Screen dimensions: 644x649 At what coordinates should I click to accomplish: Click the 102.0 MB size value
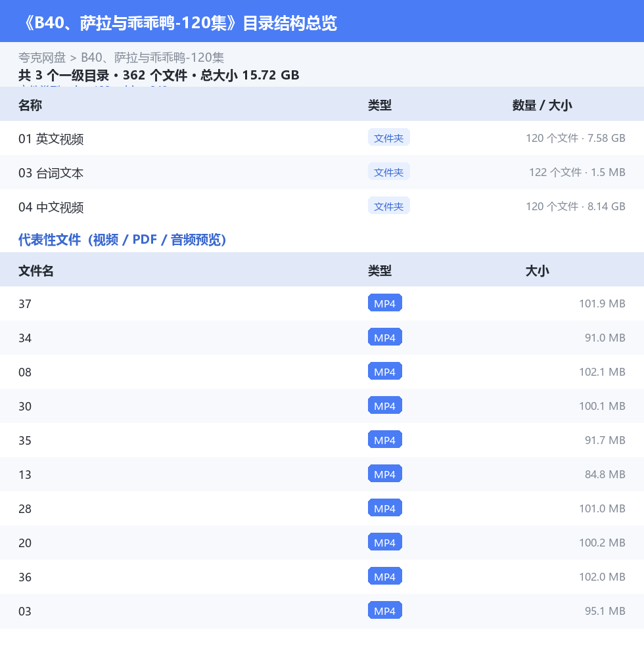coord(602,577)
